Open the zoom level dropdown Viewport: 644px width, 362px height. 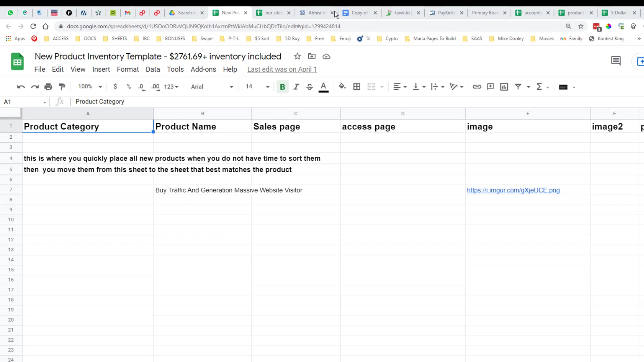90,87
